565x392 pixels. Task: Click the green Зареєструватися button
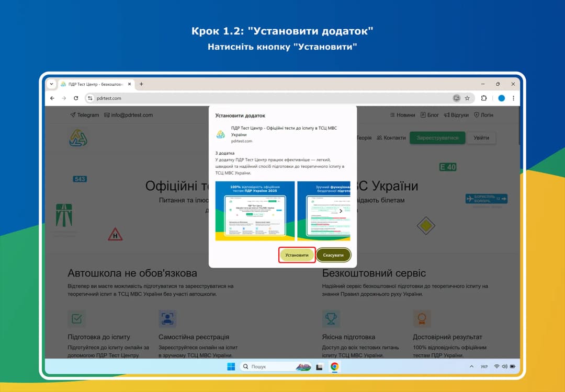pos(437,137)
